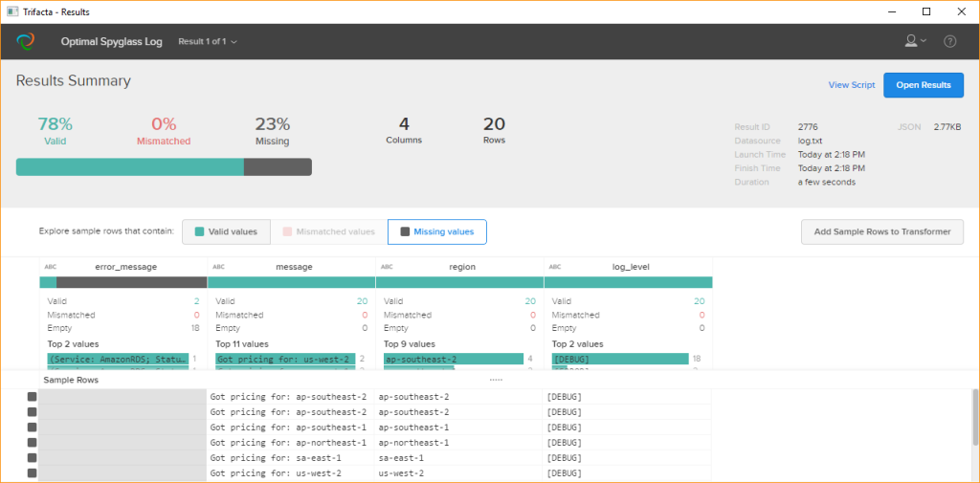Click cell 'Got pricing for: ap-northeast-1'
The image size is (980, 483).
[291, 443]
